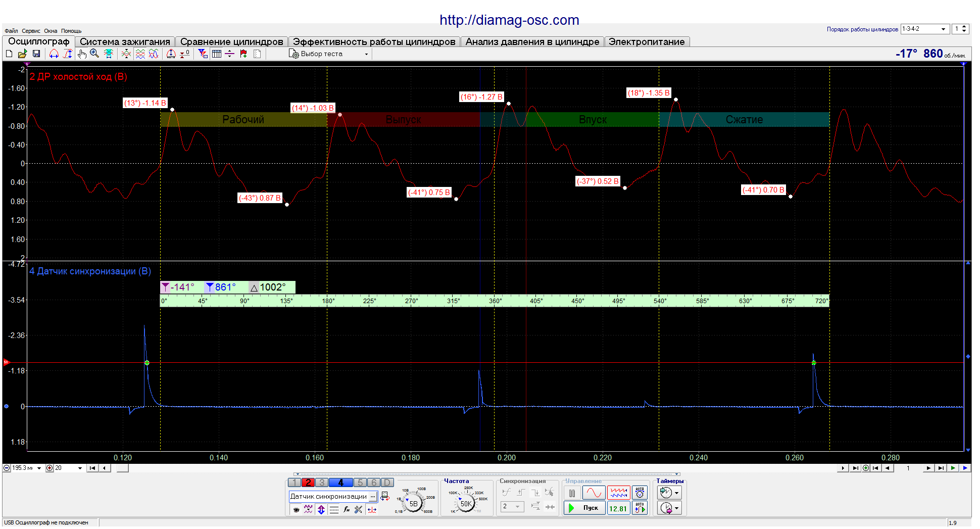Select channel 3 button
This screenshot has width=980, height=529.
coord(322,483)
